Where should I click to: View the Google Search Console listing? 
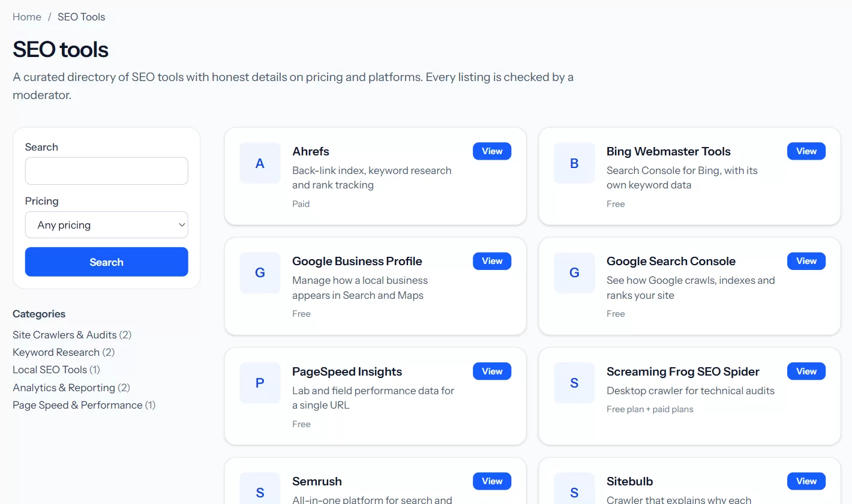click(806, 261)
